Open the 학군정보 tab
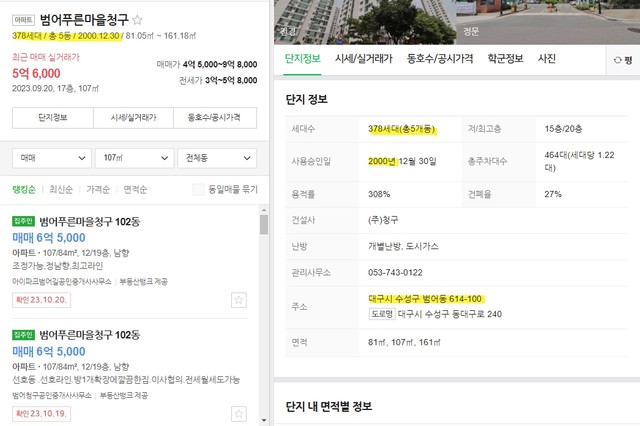 coord(505,59)
